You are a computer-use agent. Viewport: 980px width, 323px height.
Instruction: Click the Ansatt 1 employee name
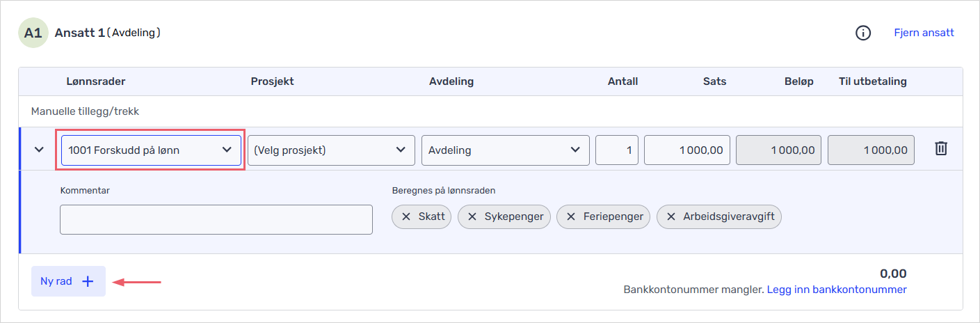[x=79, y=33]
